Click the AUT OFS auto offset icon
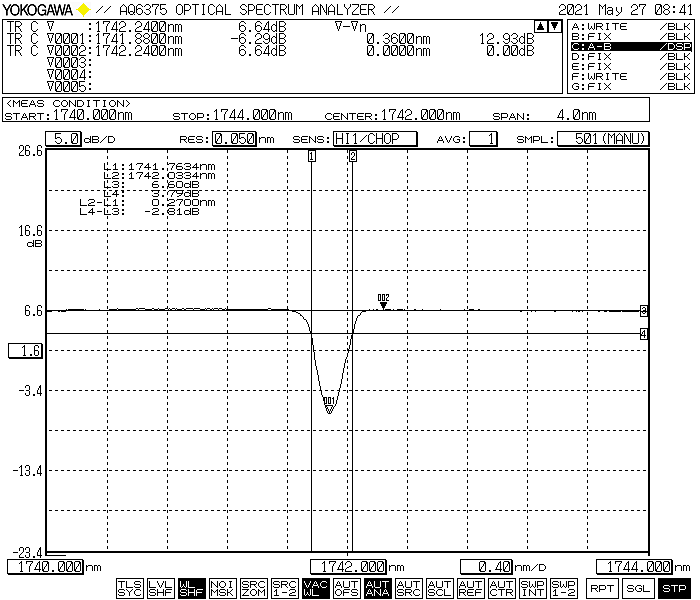The height and width of the screenshot is (600, 700). click(346, 588)
